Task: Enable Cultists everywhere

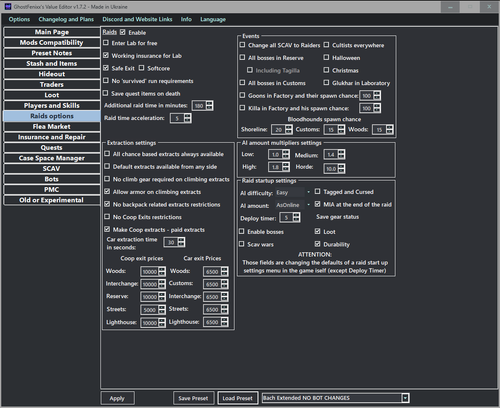Action: click(326, 45)
